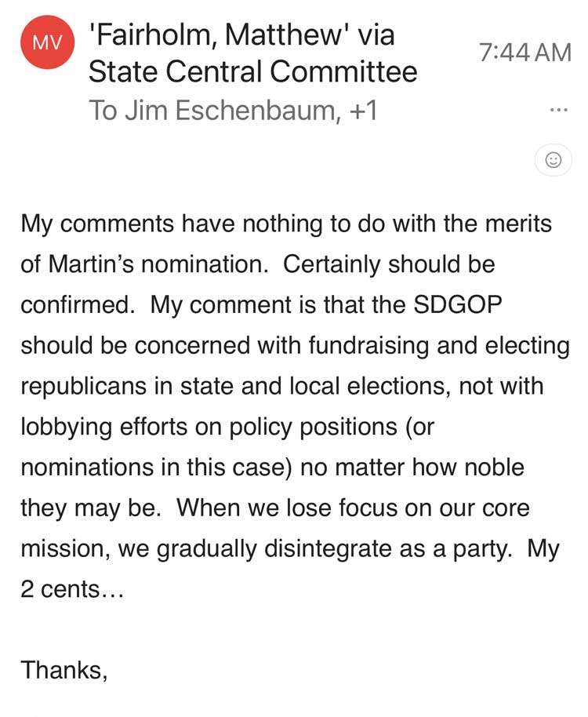Tap the red MV sender avatar
The image size is (588, 717).
(x=48, y=42)
